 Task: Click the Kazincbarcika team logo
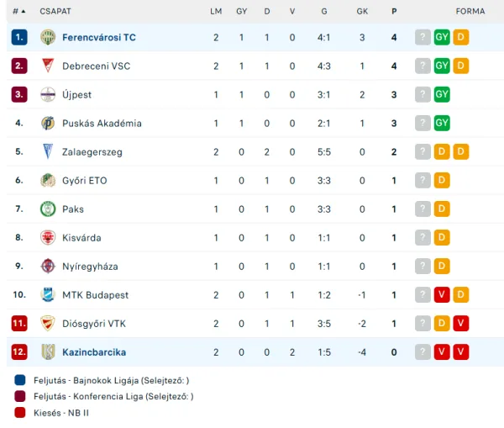click(48, 351)
